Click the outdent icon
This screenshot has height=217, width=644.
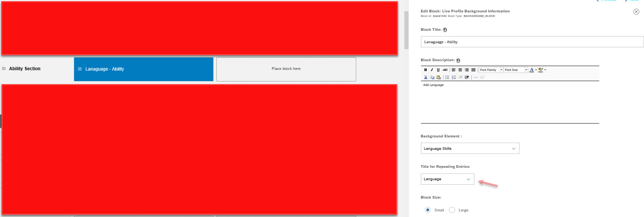[460, 77]
